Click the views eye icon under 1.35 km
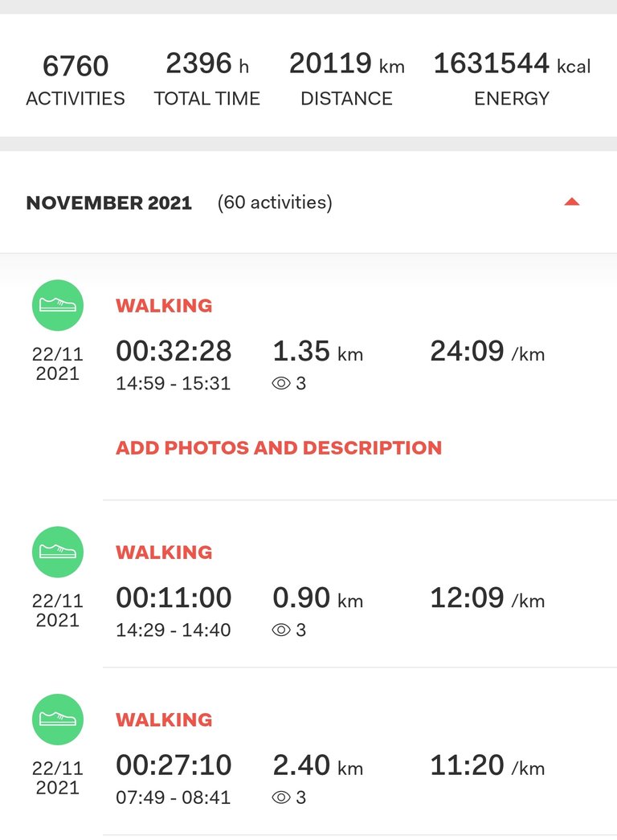The height and width of the screenshot is (840, 617). [x=281, y=384]
